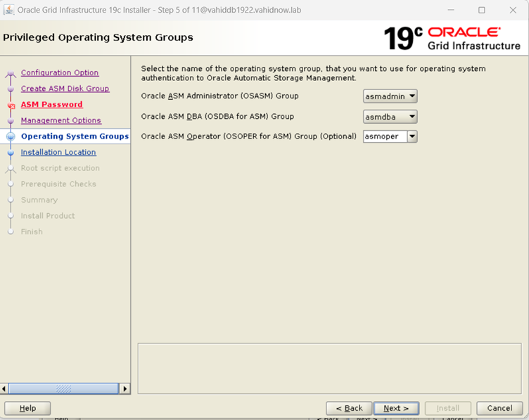Cancel the Grid Infrastructure installation
The image size is (529, 420).
[499, 408]
